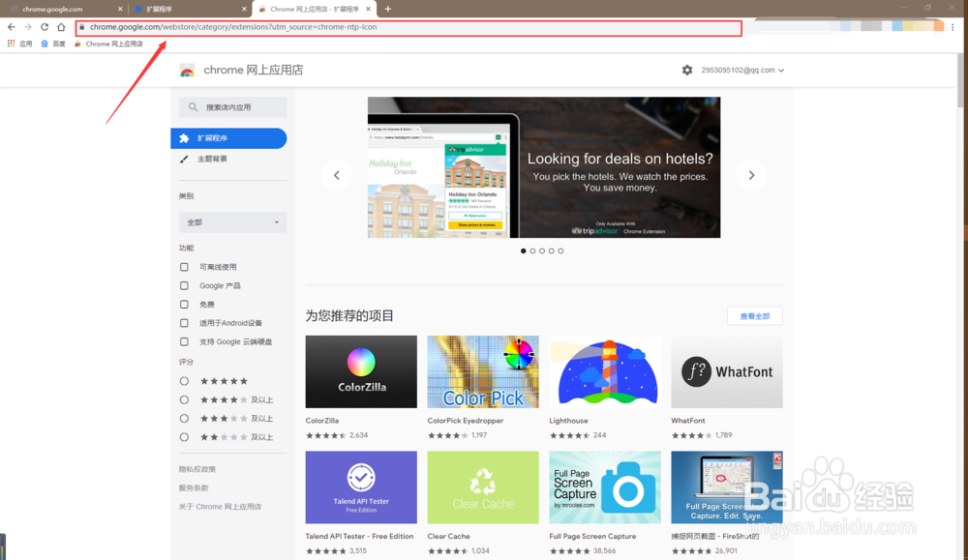Check the 支持 Google 云端硬盘 checkbox
Image resolution: width=968 pixels, height=560 pixels.
pyautogui.click(x=184, y=341)
